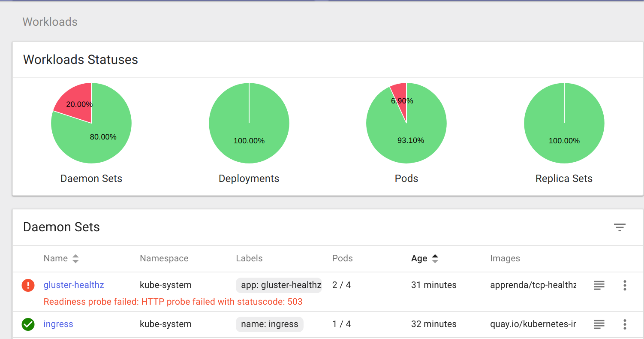The width and height of the screenshot is (644, 339).
Task: Open three-dot actions menu for gluster-healthz
Action: point(625,285)
